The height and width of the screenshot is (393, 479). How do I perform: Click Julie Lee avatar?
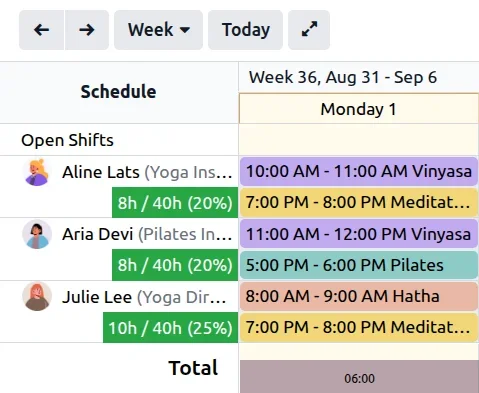(x=37, y=296)
